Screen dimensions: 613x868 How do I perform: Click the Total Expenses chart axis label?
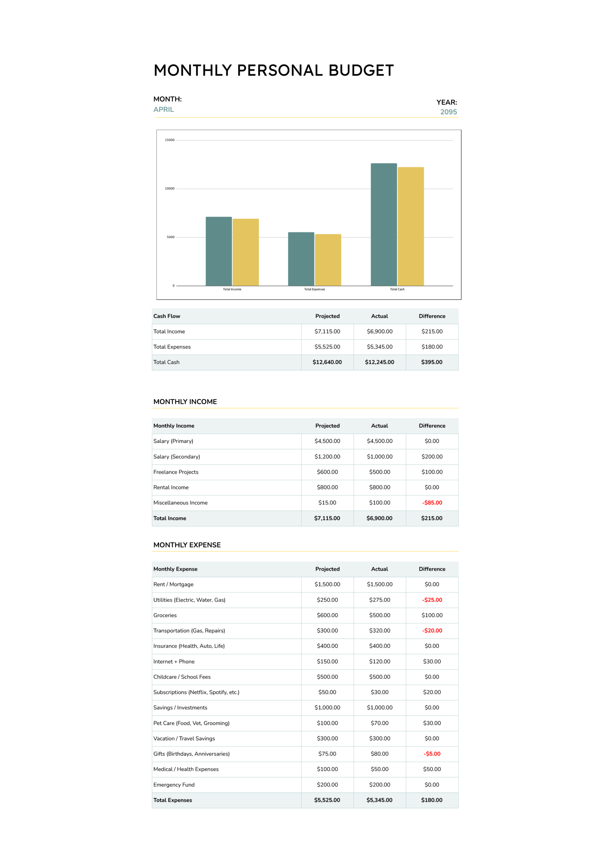(x=314, y=289)
